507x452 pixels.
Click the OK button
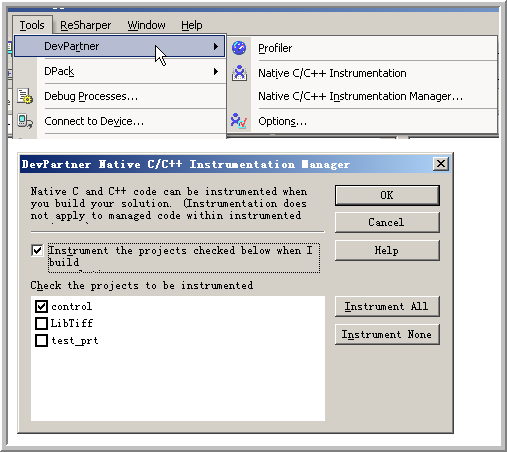(x=387, y=195)
